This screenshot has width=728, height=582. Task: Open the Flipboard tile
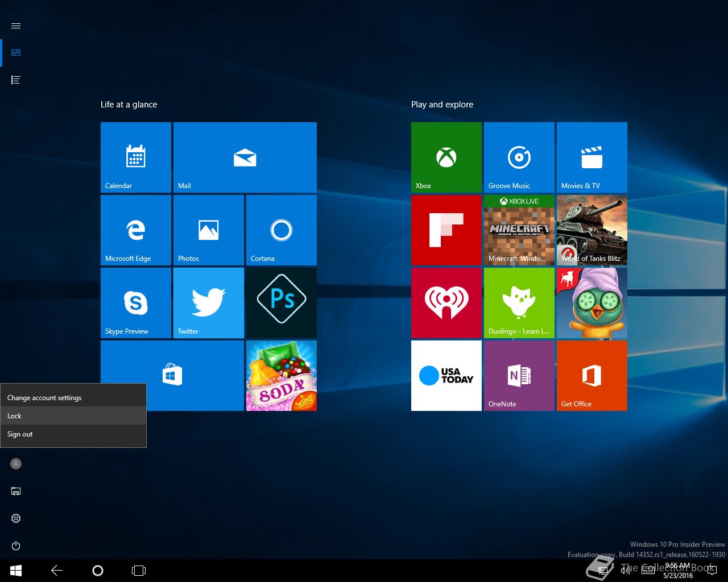(446, 230)
